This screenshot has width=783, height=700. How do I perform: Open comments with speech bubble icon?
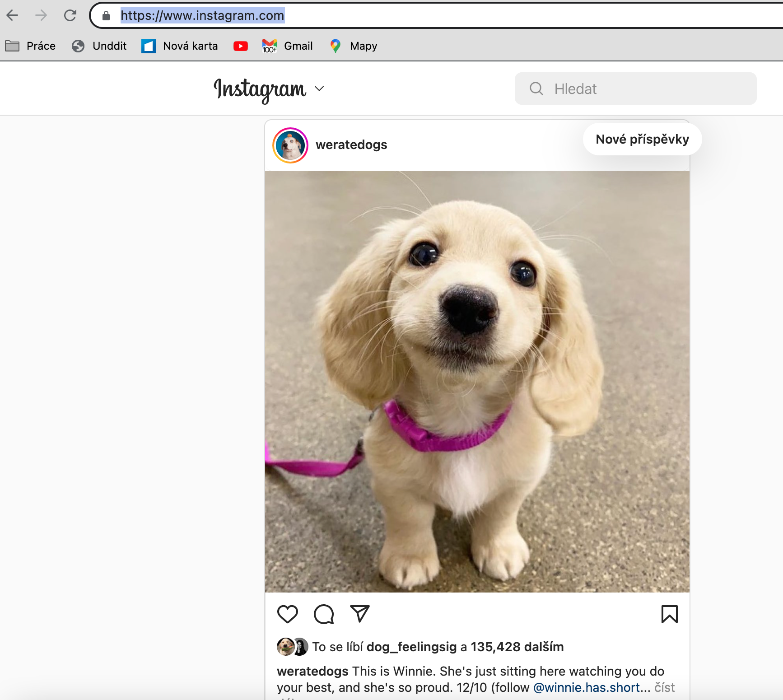coord(324,614)
